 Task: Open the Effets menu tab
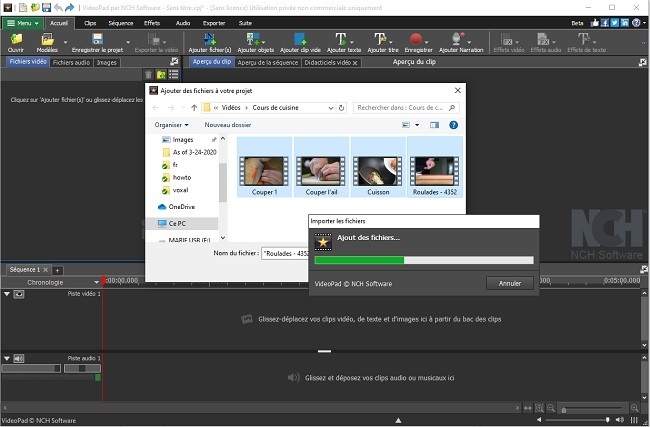(x=152, y=23)
